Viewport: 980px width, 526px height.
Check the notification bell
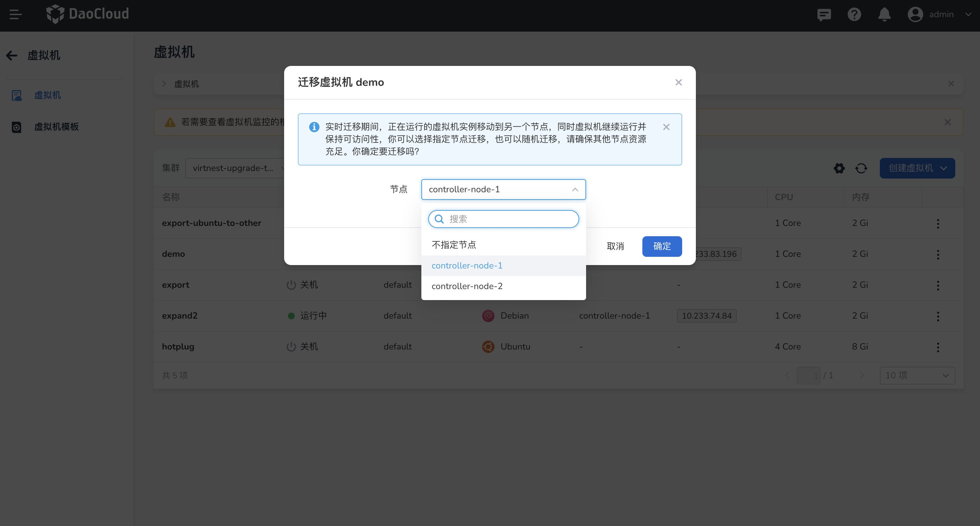tap(884, 14)
